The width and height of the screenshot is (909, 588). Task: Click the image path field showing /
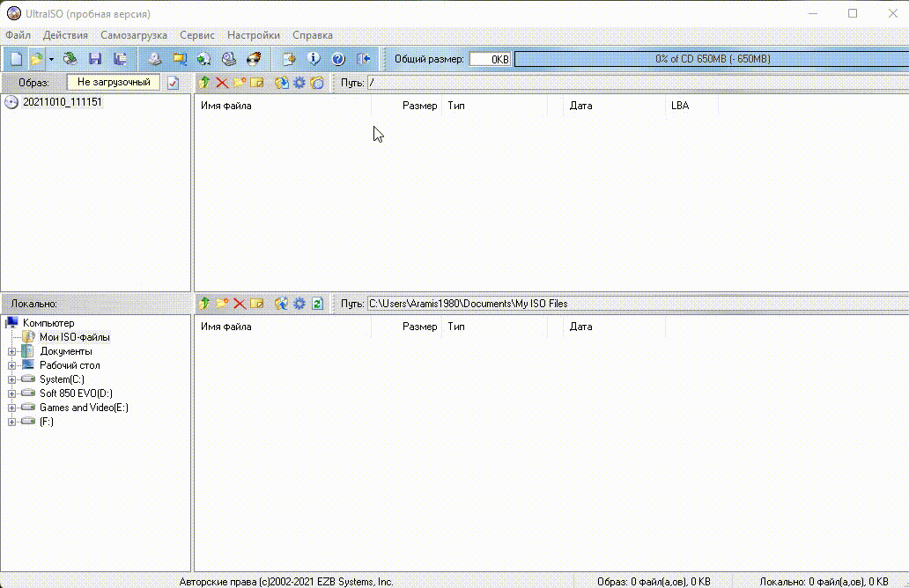pos(638,83)
